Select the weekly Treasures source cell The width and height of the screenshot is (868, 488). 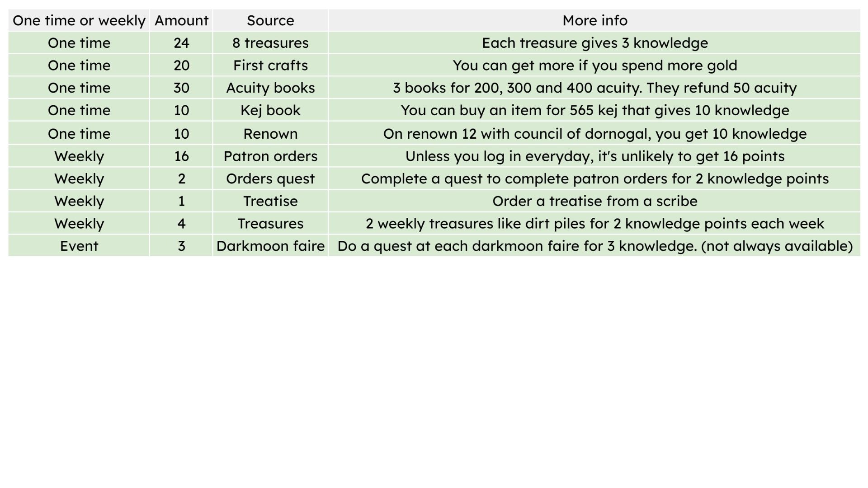(x=270, y=223)
